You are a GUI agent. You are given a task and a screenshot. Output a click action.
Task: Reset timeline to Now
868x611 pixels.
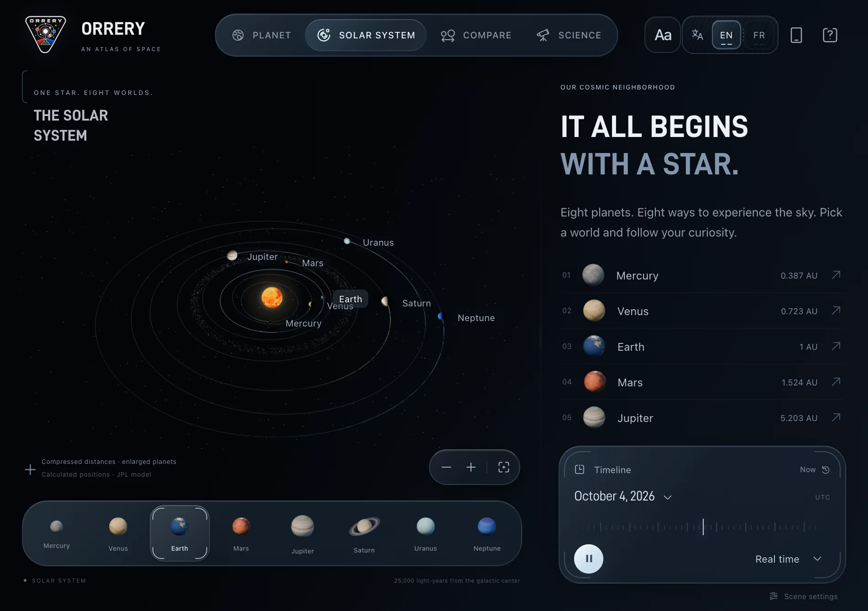(815, 469)
